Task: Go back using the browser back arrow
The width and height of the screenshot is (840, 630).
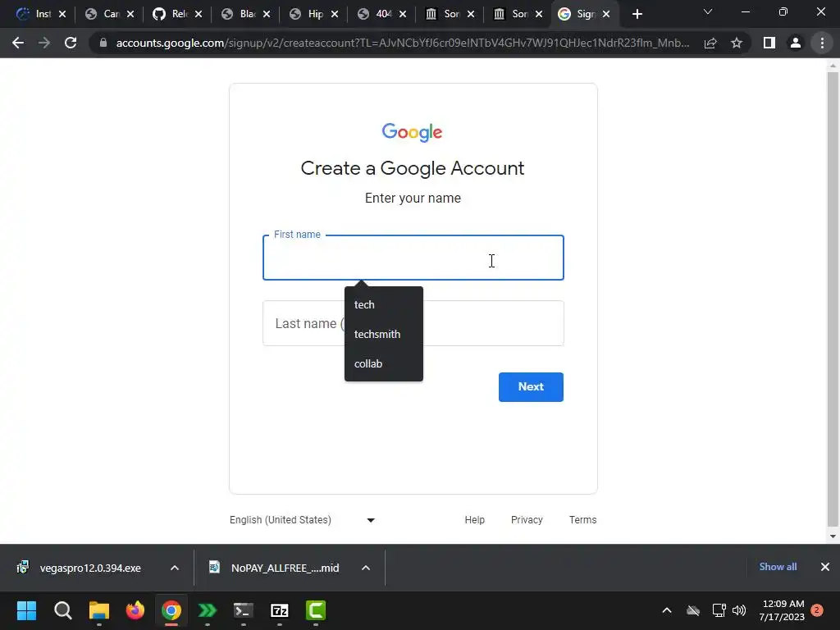Action: click(18, 43)
